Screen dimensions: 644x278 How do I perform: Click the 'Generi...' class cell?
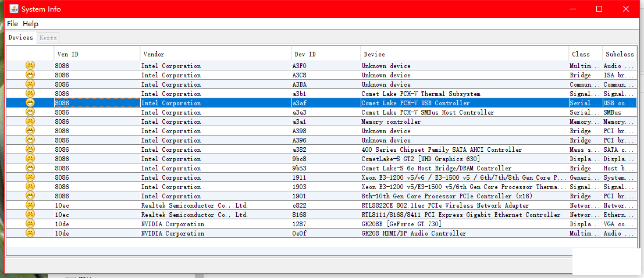(585, 177)
